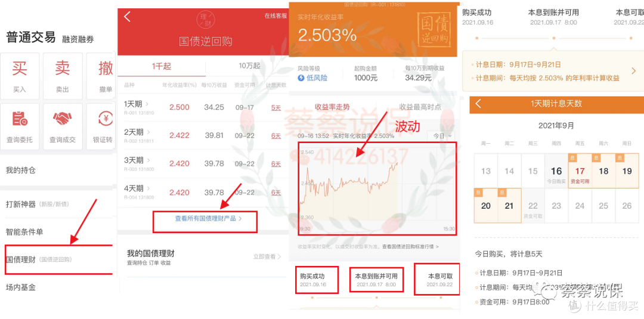644x319 pixels.
Task: Go back from 国债逆回购 red header
Action: [x=127, y=17]
